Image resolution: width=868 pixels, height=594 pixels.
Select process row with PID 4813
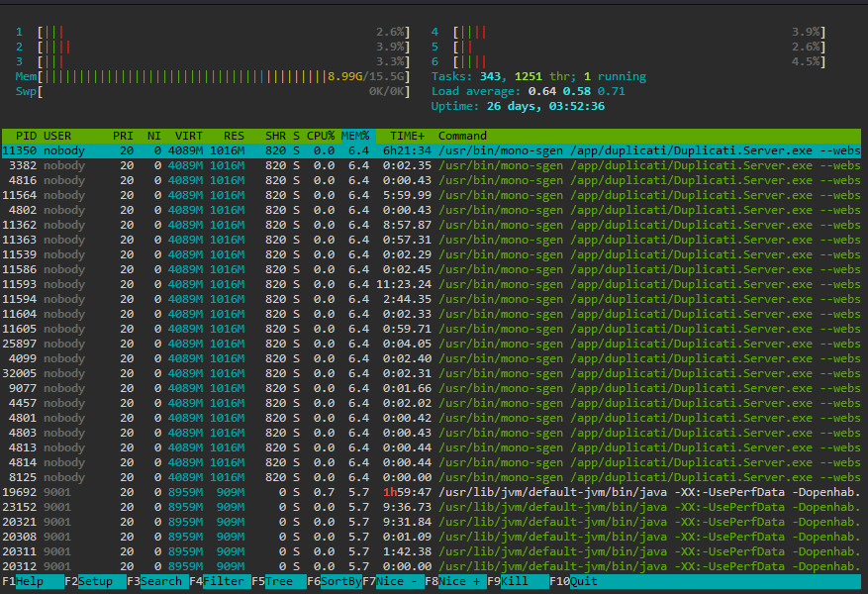click(x=432, y=447)
